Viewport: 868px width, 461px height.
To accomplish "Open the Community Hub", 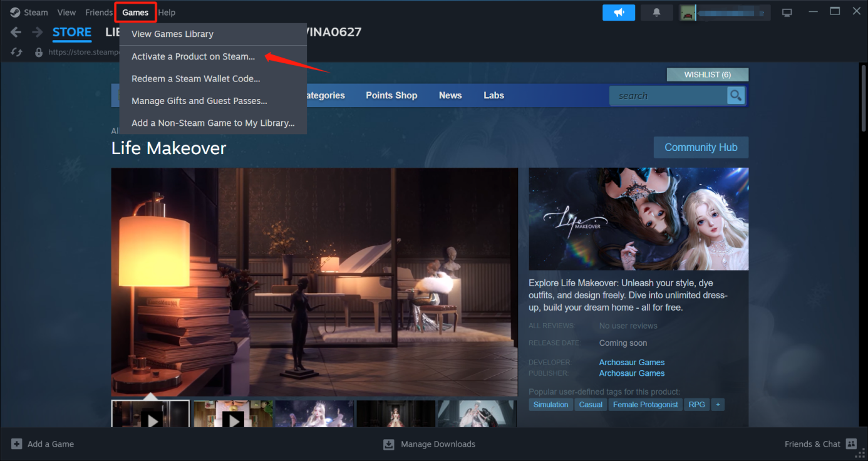I will point(701,147).
